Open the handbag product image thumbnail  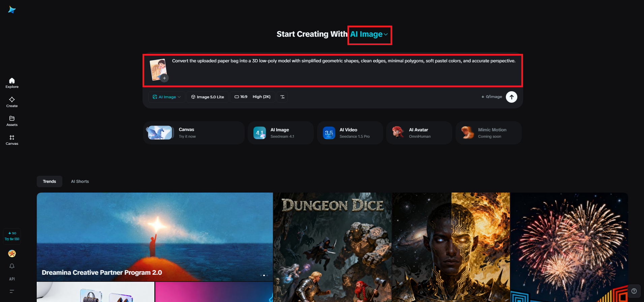(x=95, y=292)
